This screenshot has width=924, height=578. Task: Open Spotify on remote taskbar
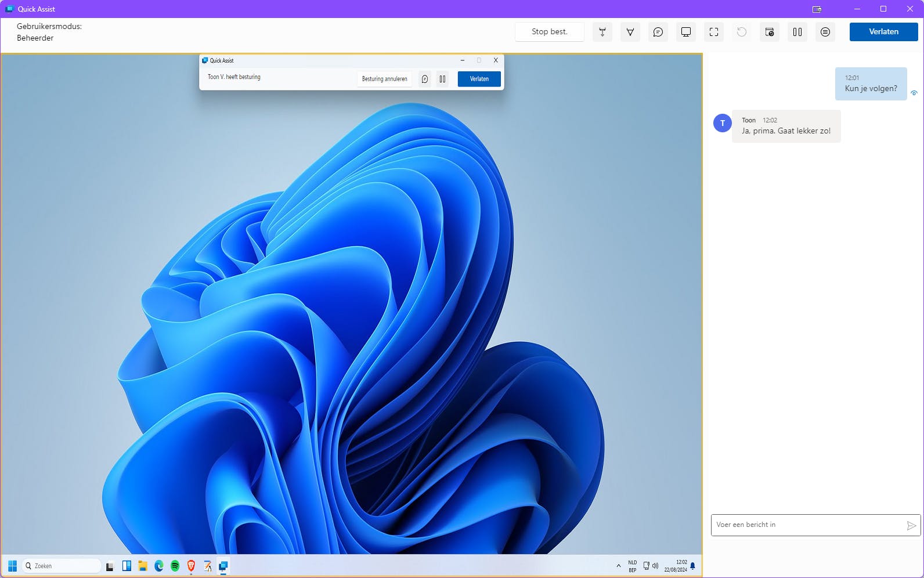175,566
